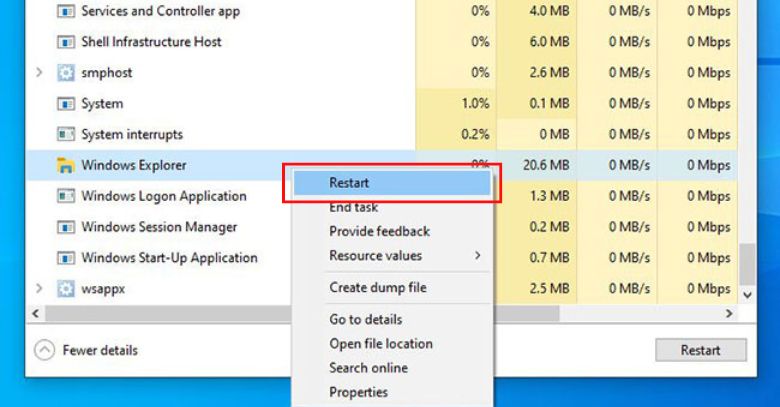The width and height of the screenshot is (780, 407).
Task: Click the 0.7 MB memory value
Action: pyautogui.click(x=549, y=258)
